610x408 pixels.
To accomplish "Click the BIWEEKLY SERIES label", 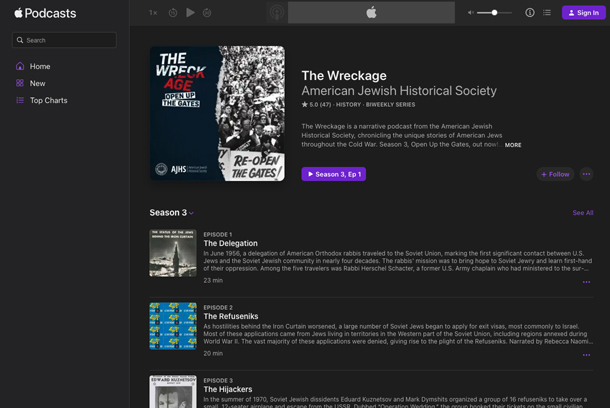I will [x=390, y=105].
